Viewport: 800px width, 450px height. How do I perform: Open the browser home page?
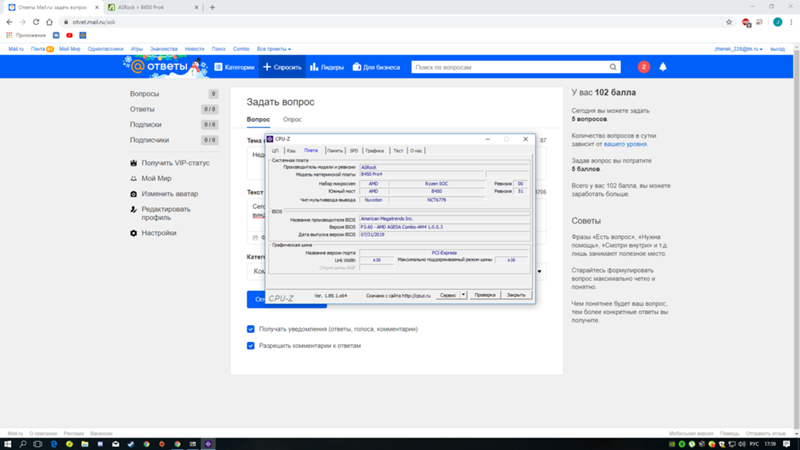(x=49, y=22)
